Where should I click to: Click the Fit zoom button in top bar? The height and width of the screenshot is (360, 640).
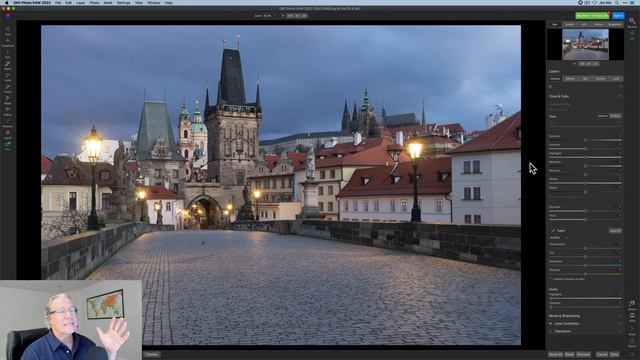(x=283, y=16)
